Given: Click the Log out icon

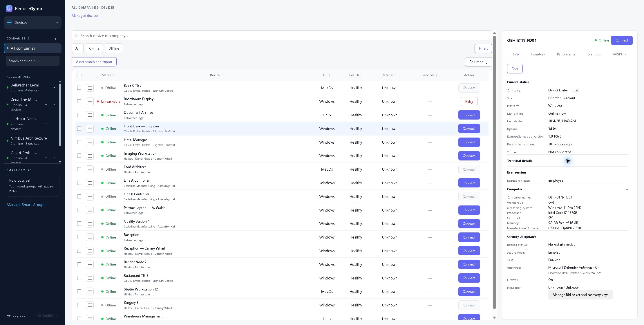Looking at the screenshot, I should coord(9,315).
